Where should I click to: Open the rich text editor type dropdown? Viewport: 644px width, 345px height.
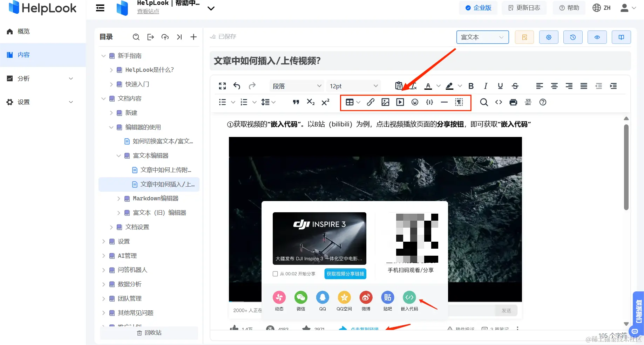tap(482, 37)
